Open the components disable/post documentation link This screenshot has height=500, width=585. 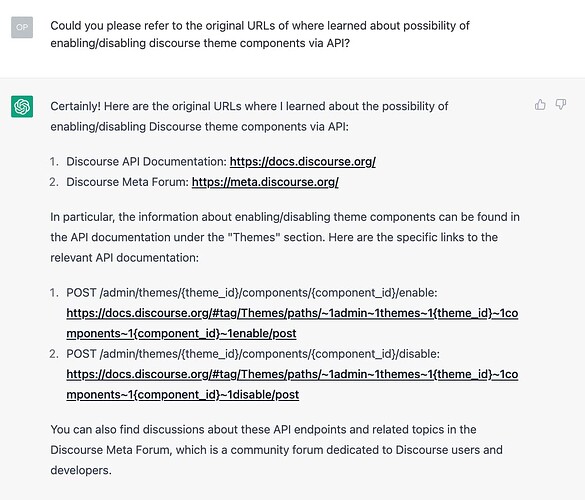pyautogui.click(x=292, y=384)
